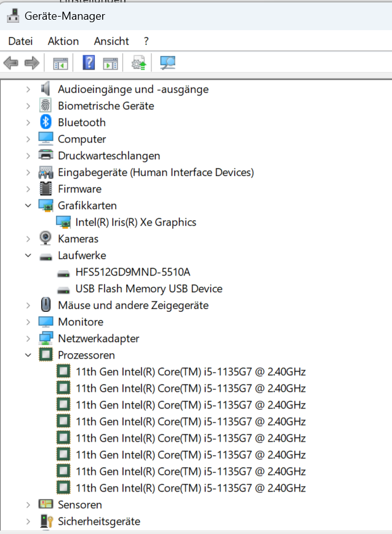Click the Geräte-Manager title bar icon
392x534 pixels.
[x=13, y=16]
